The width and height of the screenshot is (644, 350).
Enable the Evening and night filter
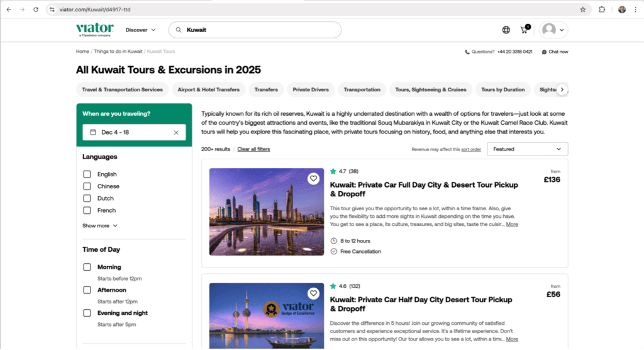(87, 313)
